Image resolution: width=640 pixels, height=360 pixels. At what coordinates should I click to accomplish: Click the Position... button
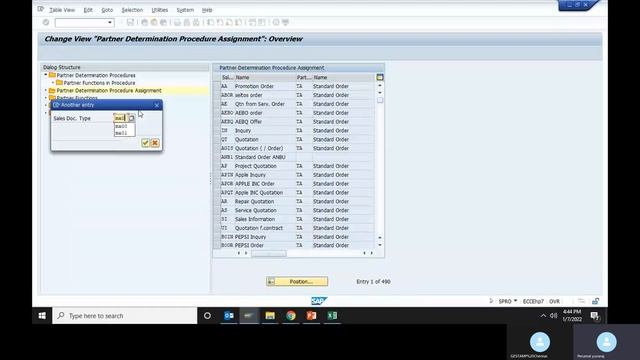pos(297,282)
